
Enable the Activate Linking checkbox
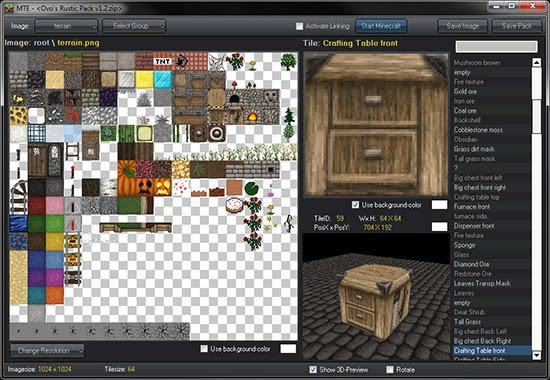pos(299,26)
